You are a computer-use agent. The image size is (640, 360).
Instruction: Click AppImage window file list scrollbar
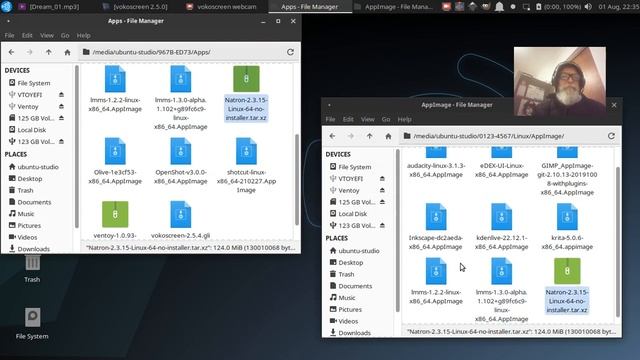point(618,242)
